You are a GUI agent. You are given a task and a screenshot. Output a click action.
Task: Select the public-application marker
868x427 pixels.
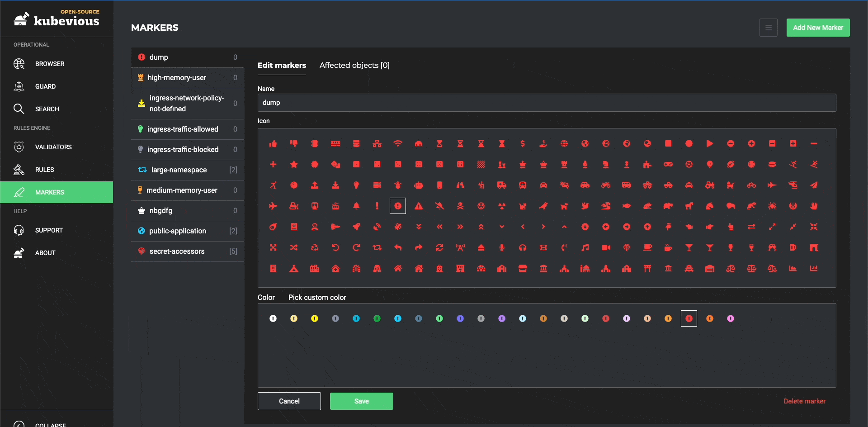(x=188, y=231)
